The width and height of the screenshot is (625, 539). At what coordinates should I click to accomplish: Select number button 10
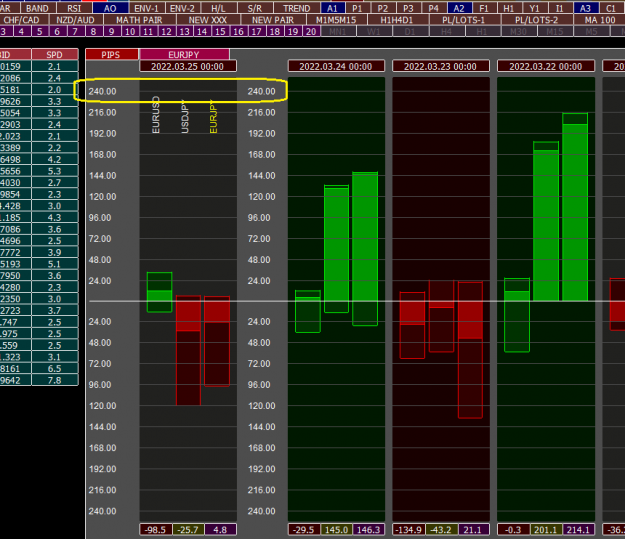130,31
